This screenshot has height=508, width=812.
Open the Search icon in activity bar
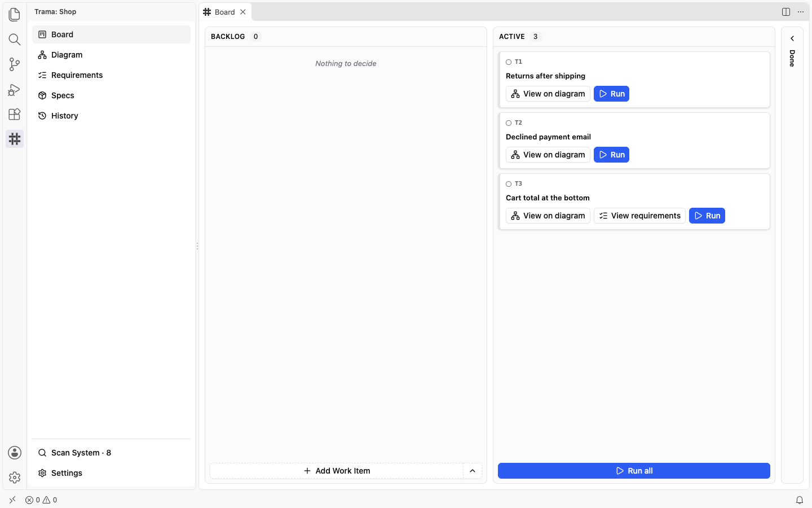[15, 39]
